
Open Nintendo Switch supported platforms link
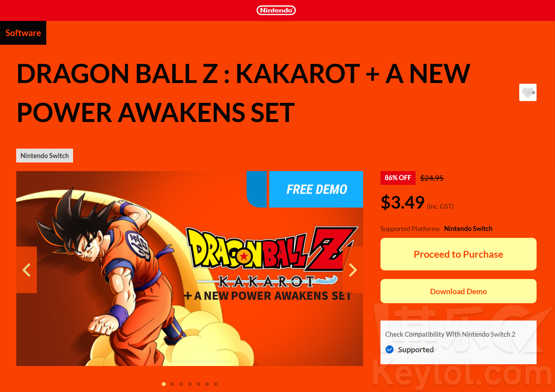pos(468,228)
